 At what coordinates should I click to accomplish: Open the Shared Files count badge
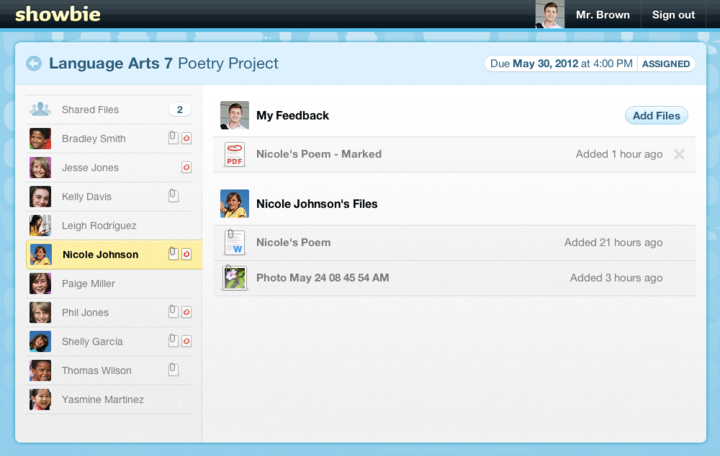180,110
